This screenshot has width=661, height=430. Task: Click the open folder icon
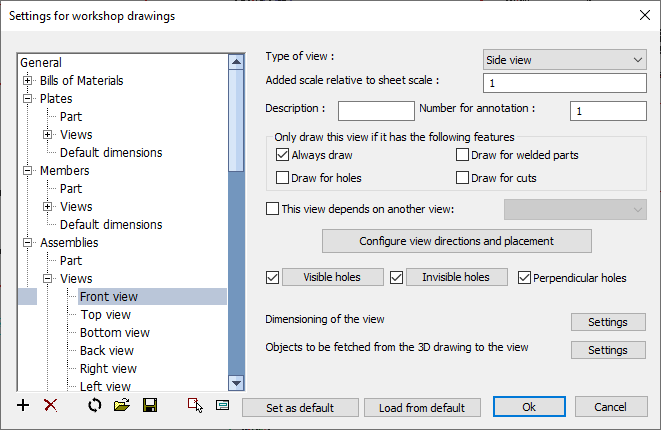click(x=122, y=406)
